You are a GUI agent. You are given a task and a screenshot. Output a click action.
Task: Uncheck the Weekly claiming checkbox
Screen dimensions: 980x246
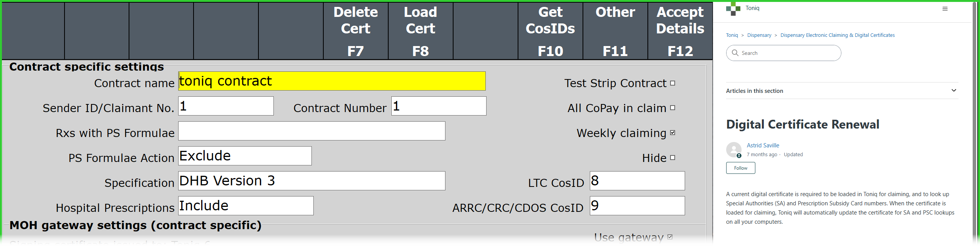[x=672, y=133]
